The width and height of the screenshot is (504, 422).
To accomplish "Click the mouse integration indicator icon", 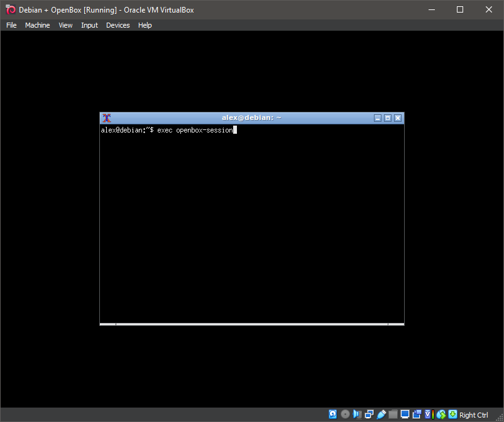I will click(441, 414).
